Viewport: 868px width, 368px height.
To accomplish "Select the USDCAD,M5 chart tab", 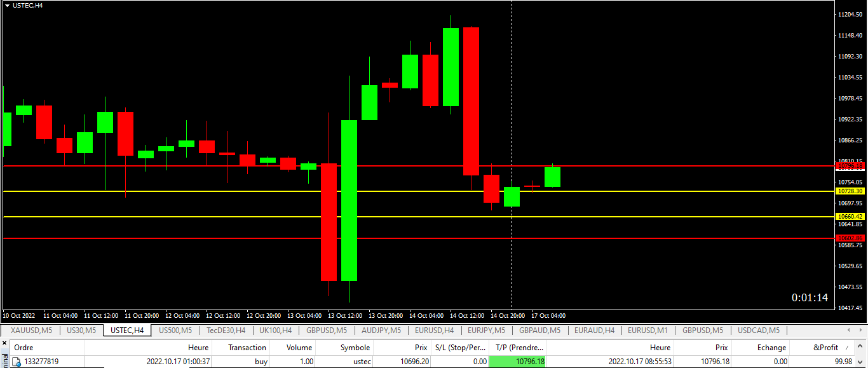I will (759, 330).
